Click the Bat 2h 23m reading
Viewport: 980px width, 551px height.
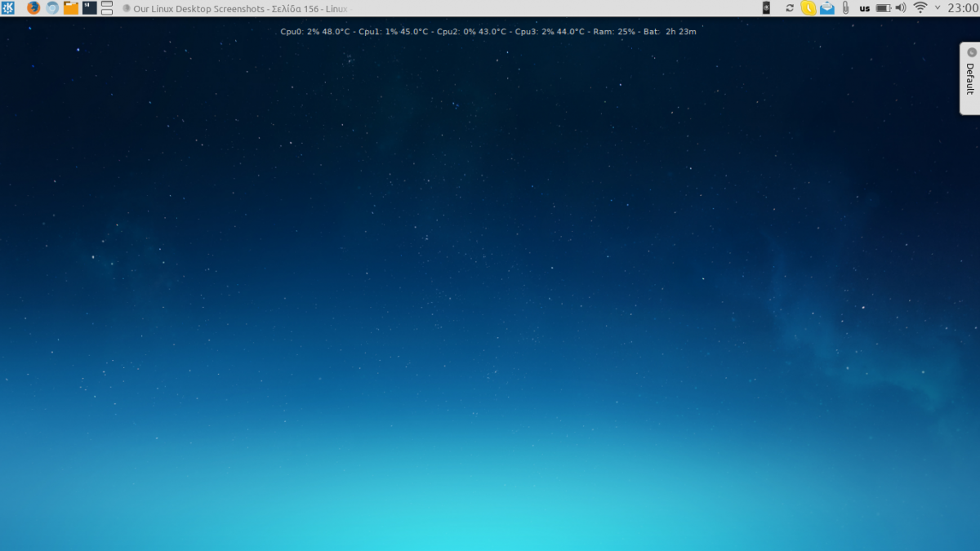pos(670,32)
